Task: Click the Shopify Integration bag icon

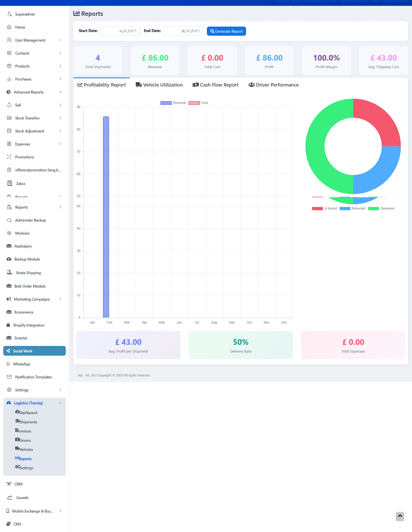Action: pyautogui.click(x=8, y=325)
